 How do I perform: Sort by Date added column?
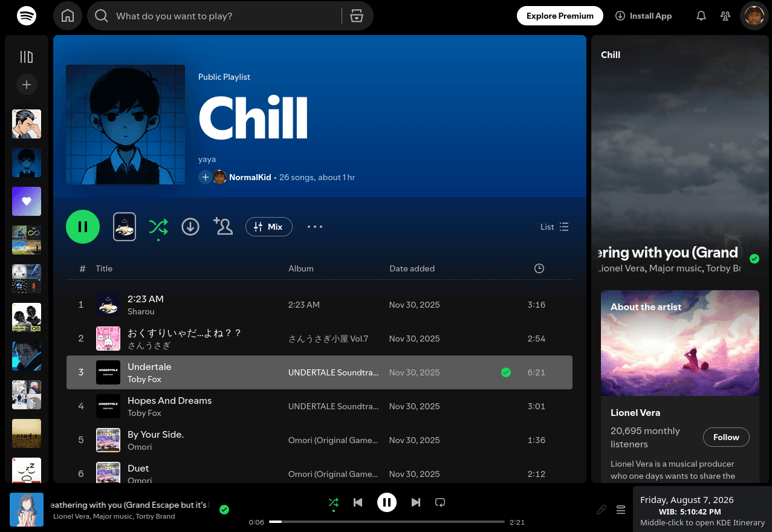(x=412, y=268)
